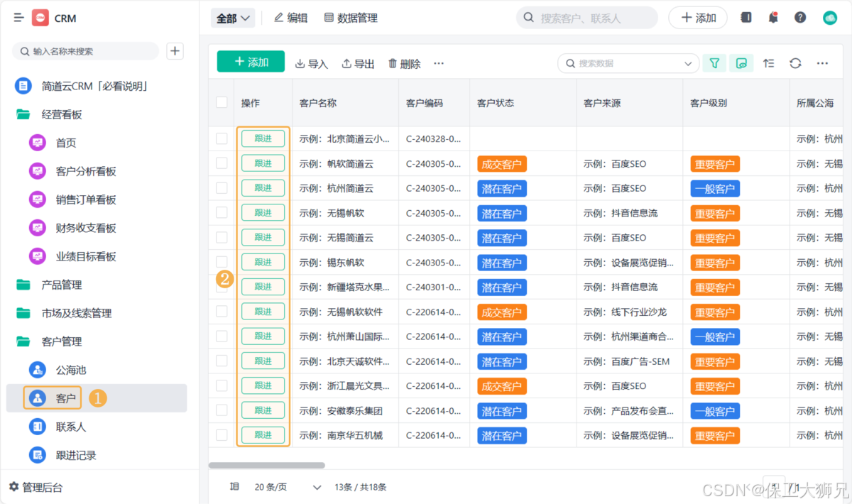Expand the 搜索数据 dropdown arrow
The image size is (852, 504).
point(688,63)
